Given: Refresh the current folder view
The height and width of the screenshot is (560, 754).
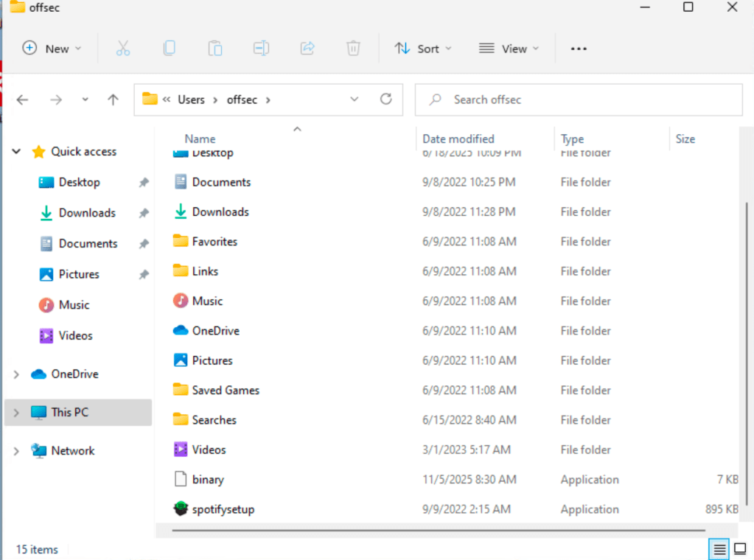Looking at the screenshot, I should (x=385, y=99).
